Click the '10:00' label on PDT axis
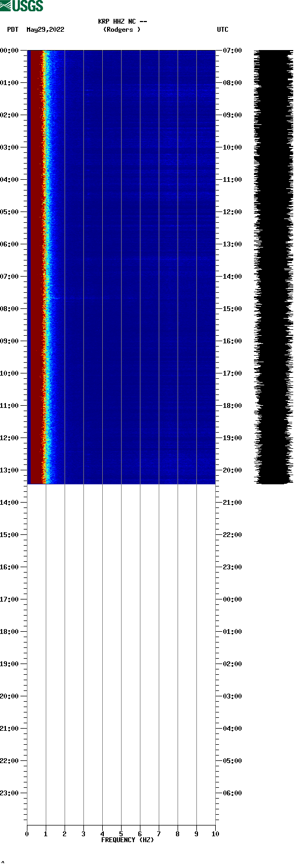The image size is (297, 868). tap(10, 373)
